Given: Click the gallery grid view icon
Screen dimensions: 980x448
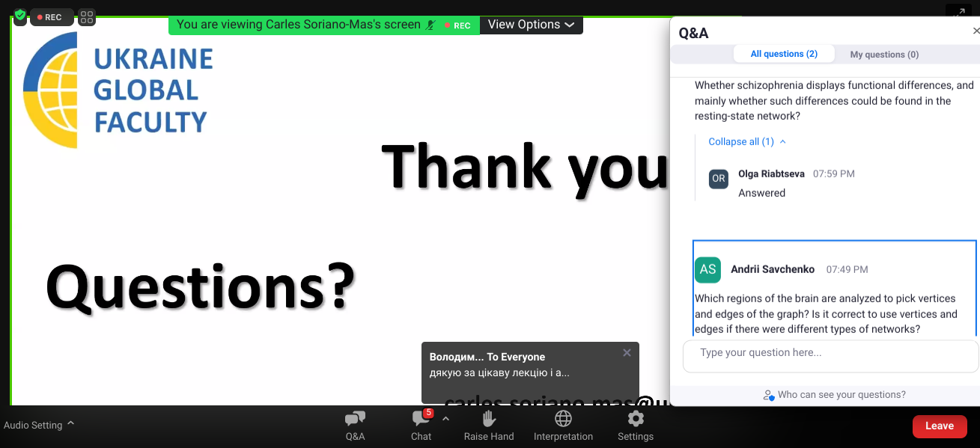Looking at the screenshot, I should 87,17.
